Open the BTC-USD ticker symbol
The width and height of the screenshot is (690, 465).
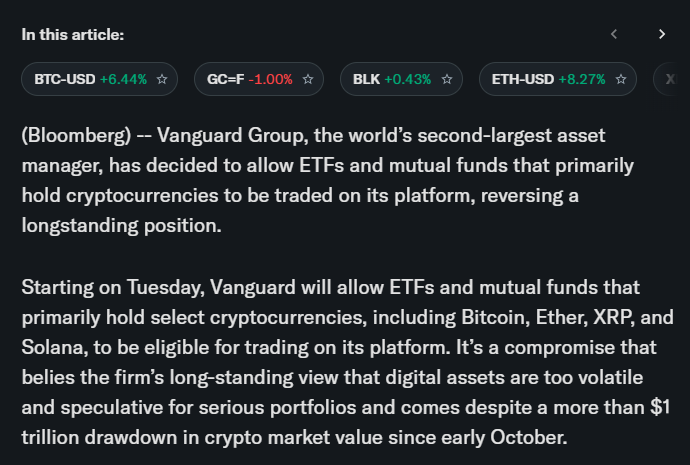[x=64, y=79]
